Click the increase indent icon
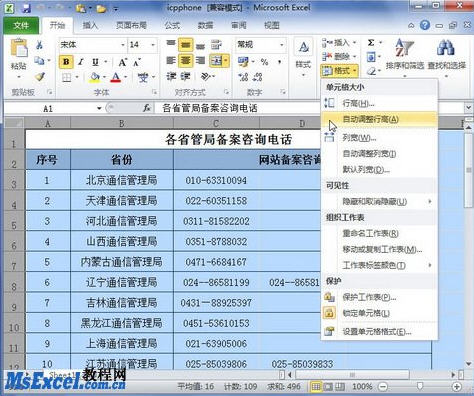Viewport: 474px width, 396px height. click(185, 77)
